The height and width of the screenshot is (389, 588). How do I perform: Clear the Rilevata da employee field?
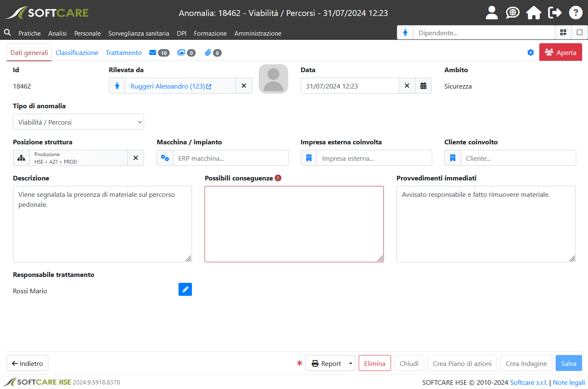[x=244, y=86]
